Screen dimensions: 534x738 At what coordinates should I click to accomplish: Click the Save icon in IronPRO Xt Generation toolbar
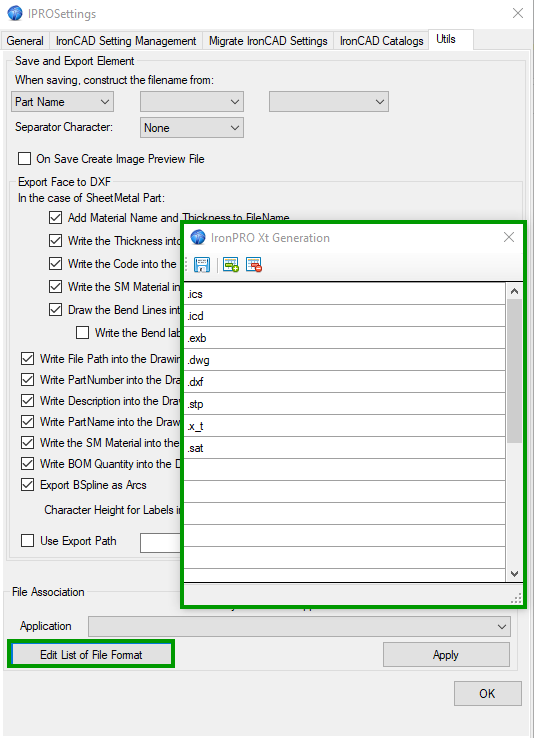tap(202, 265)
